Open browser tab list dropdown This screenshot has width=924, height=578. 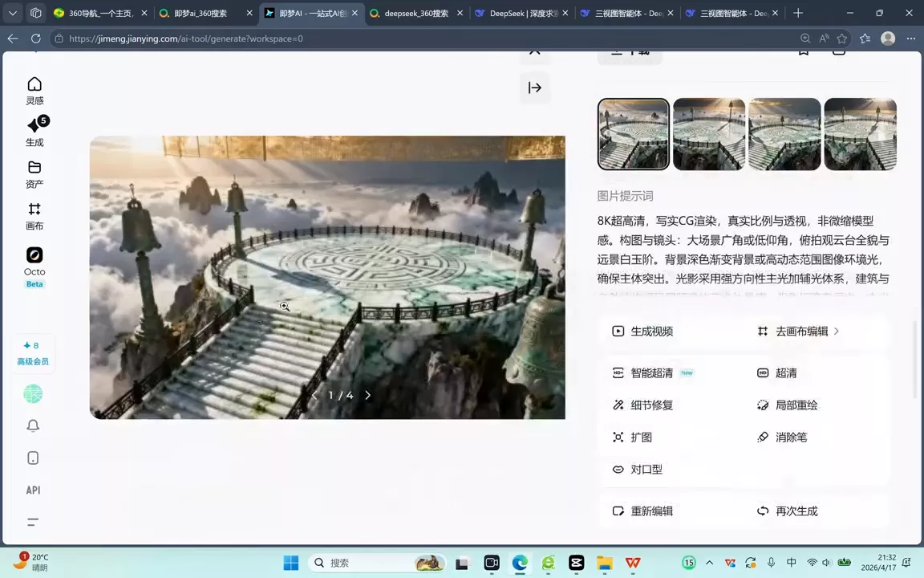[12, 13]
